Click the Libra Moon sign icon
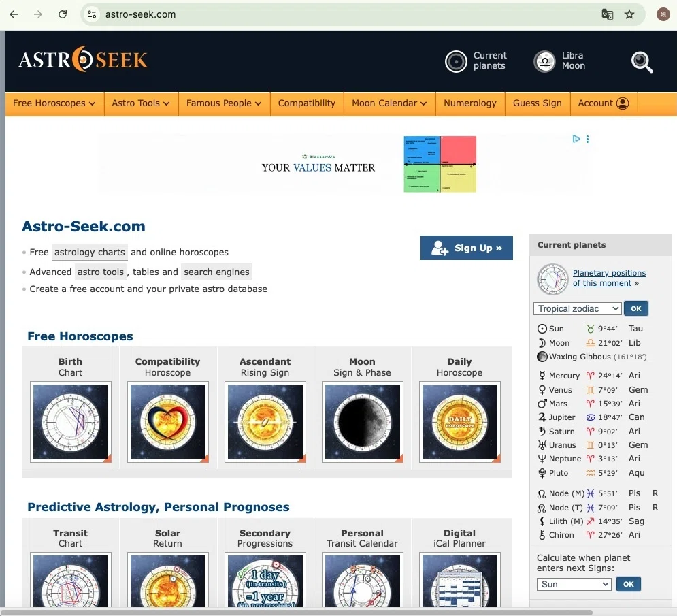 pos(544,61)
